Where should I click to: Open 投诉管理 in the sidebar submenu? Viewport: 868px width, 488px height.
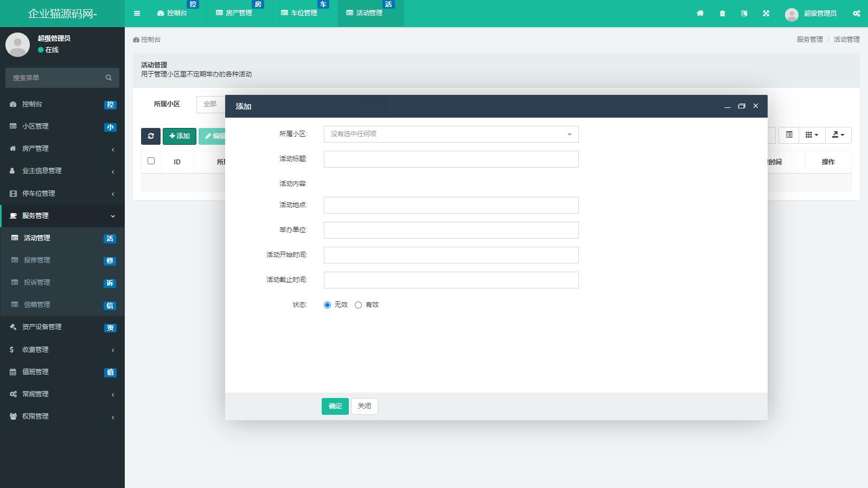[x=62, y=282]
